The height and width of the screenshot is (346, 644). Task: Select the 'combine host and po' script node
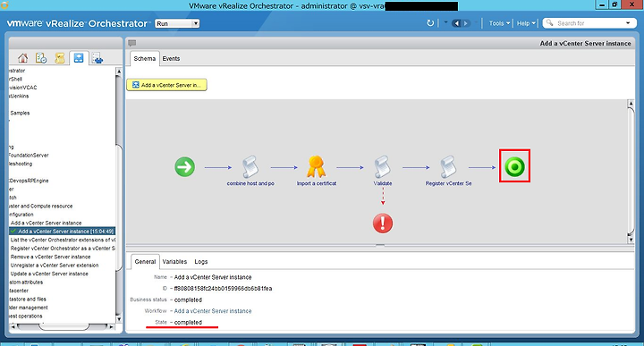pyautogui.click(x=250, y=166)
